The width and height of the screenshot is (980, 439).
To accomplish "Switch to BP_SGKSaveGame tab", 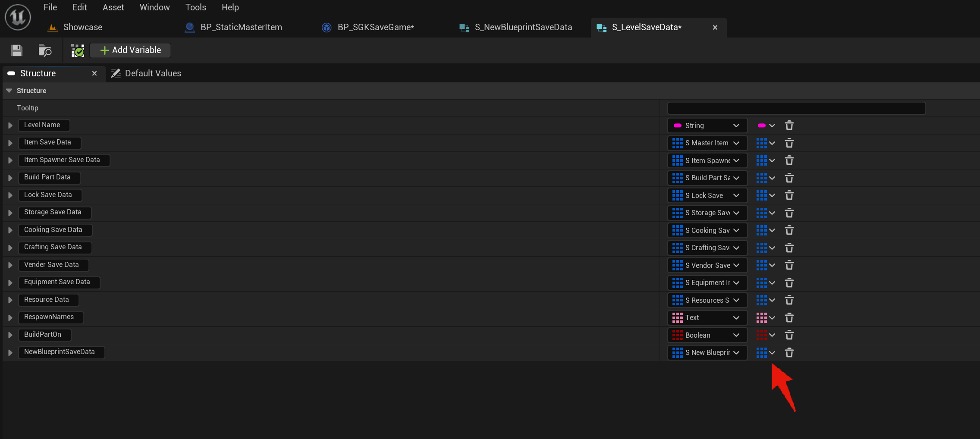I will coord(375,27).
